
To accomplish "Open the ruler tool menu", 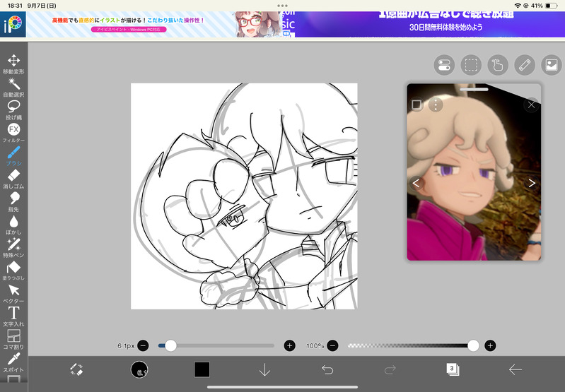I will coord(525,65).
